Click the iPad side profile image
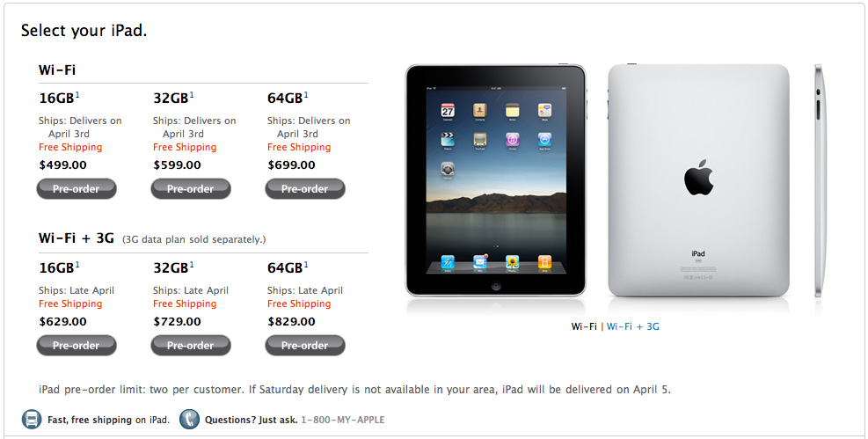Image resolution: width=868 pixels, height=439 pixels. [820, 180]
